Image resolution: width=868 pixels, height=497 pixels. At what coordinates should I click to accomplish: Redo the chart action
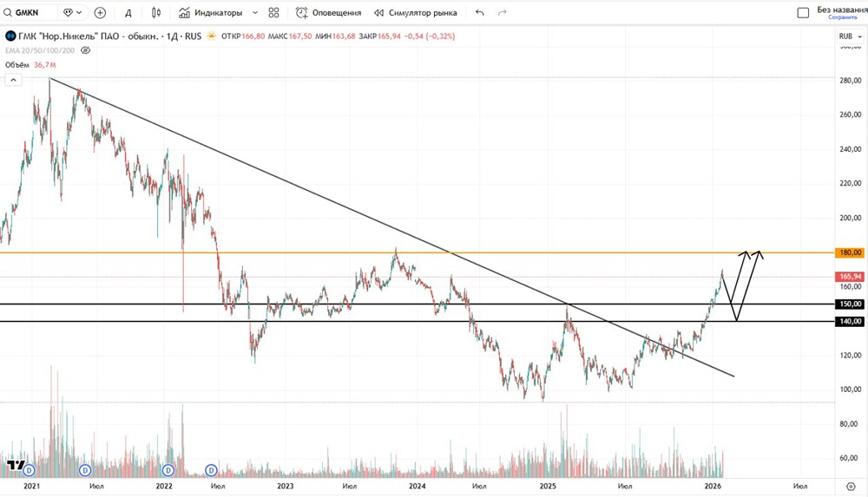pos(502,12)
